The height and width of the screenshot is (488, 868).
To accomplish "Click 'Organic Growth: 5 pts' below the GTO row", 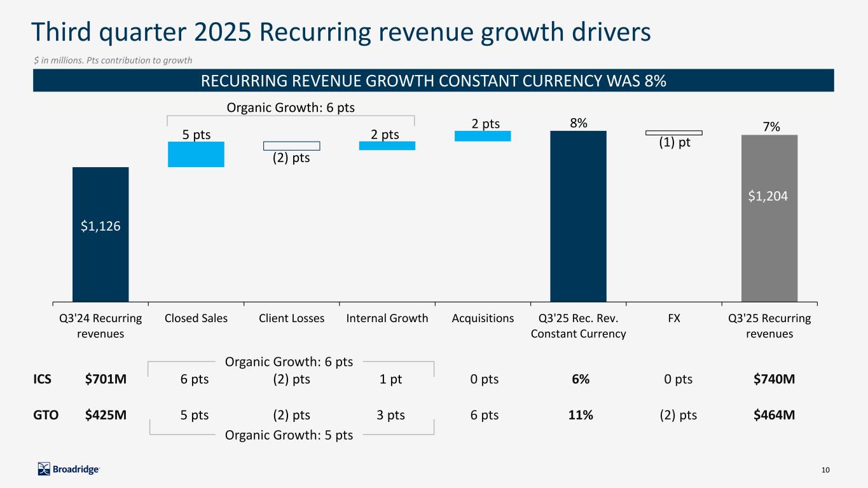I will (289, 435).
